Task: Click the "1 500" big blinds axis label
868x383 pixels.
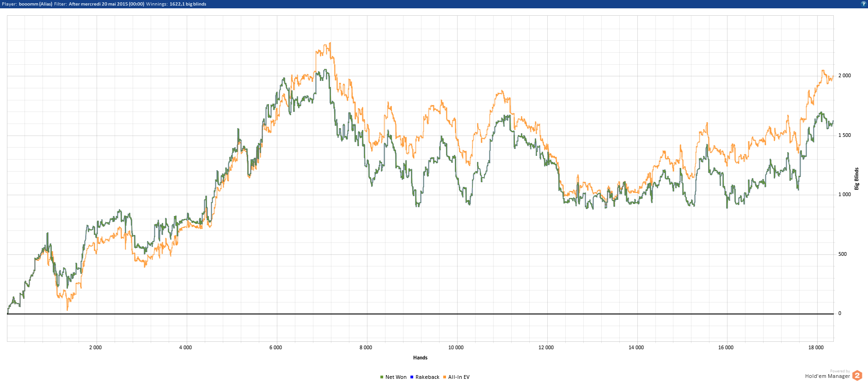Action: tap(844, 135)
